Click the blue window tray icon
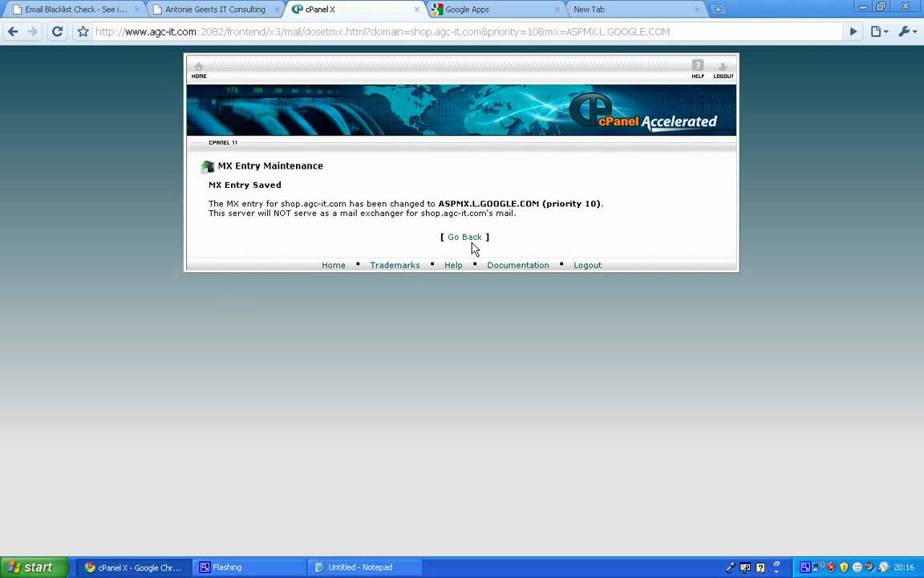Screen dimensions: 924x578 coord(805,568)
